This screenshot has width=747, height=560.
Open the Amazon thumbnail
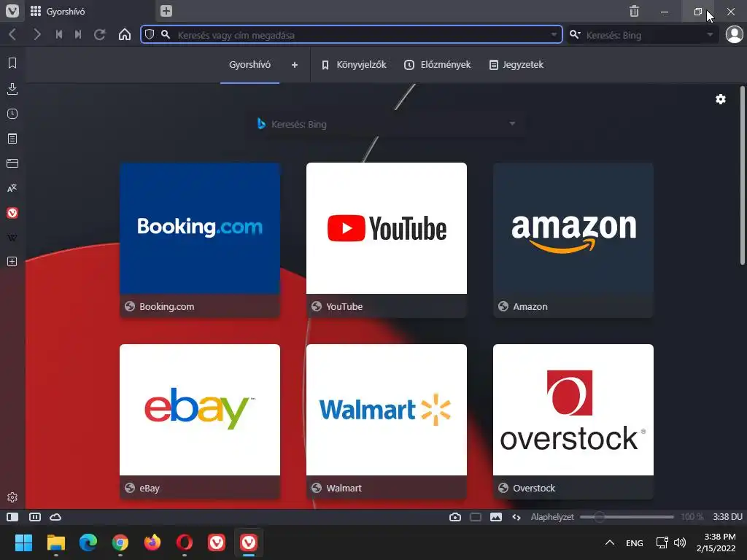pyautogui.click(x=573, y=228)
